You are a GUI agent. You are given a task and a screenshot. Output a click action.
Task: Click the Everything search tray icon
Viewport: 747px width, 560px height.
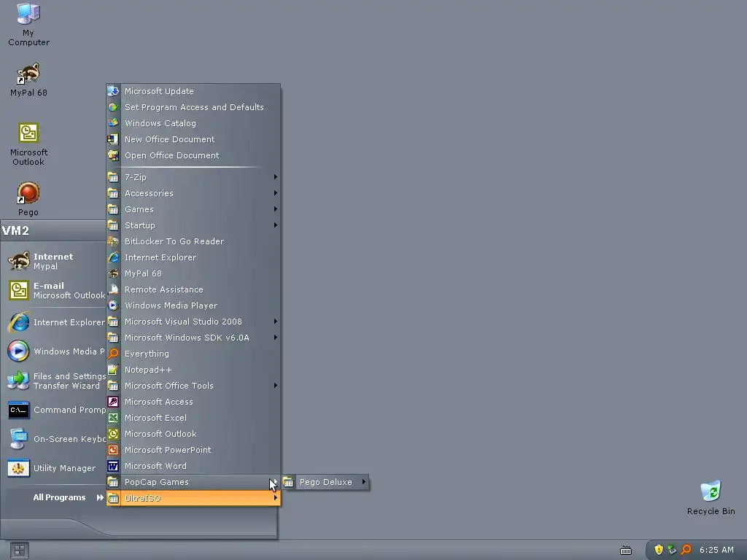(x=686, y=550)
